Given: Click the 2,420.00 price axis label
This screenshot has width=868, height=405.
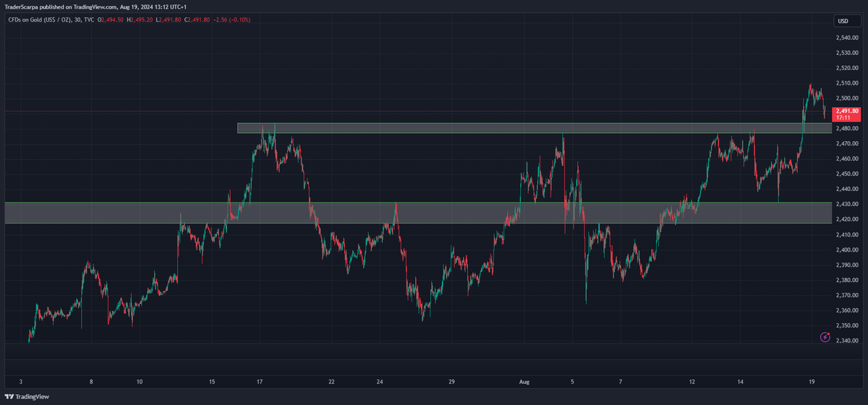Looking at the screenshot, I should pyautogui.click(x=846, y=219).
